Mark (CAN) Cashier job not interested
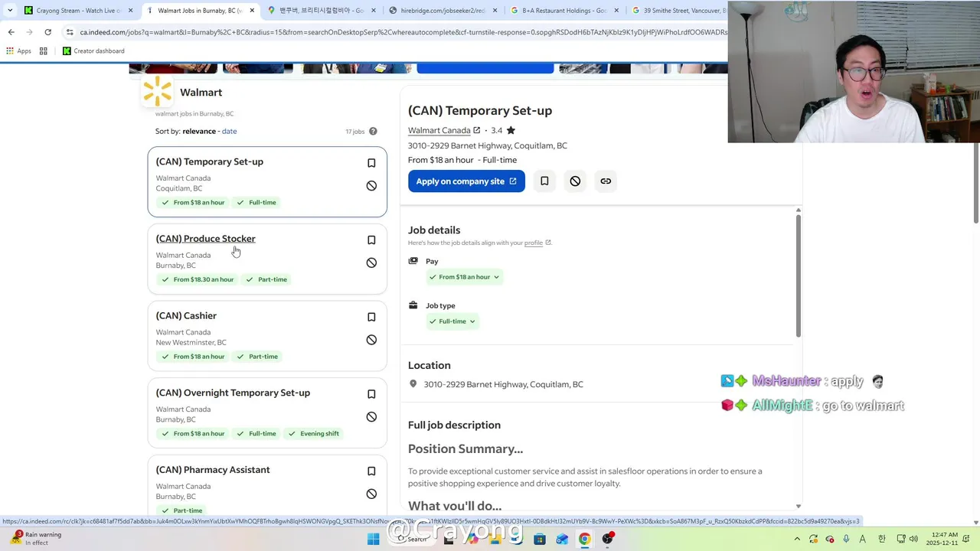The width and height of the screenshot is (980, 551). click(371, 340)
